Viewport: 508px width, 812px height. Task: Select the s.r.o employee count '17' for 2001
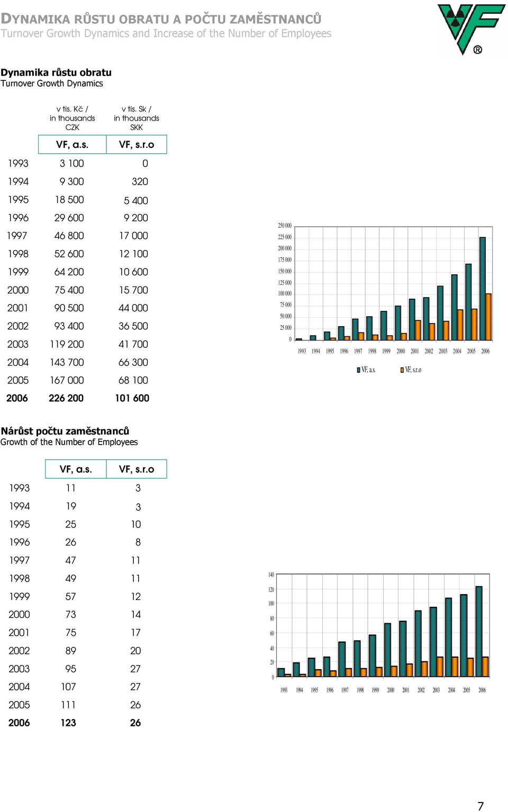(135, 633)
